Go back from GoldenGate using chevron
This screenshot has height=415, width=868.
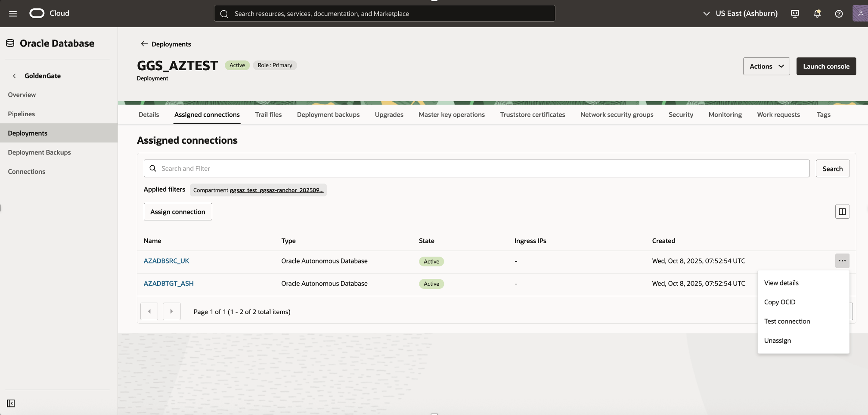pos(14,76)
